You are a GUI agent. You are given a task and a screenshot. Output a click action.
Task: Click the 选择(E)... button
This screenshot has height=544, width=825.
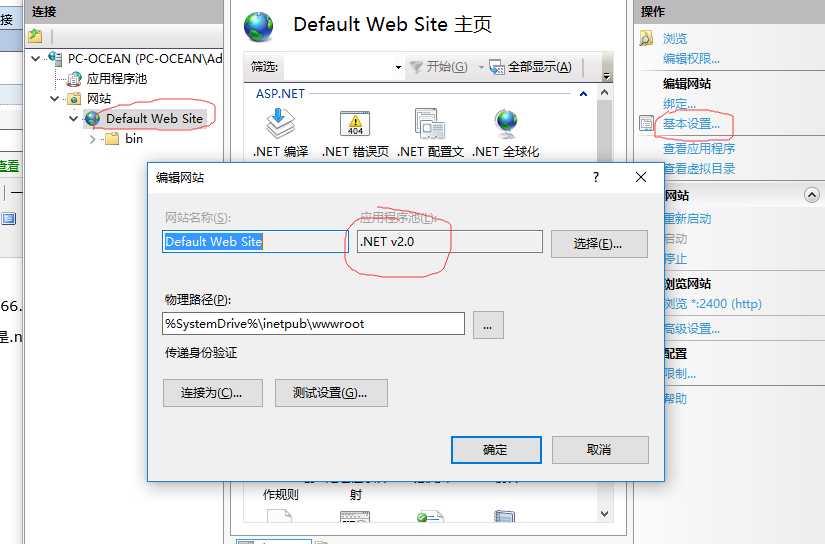599,244
